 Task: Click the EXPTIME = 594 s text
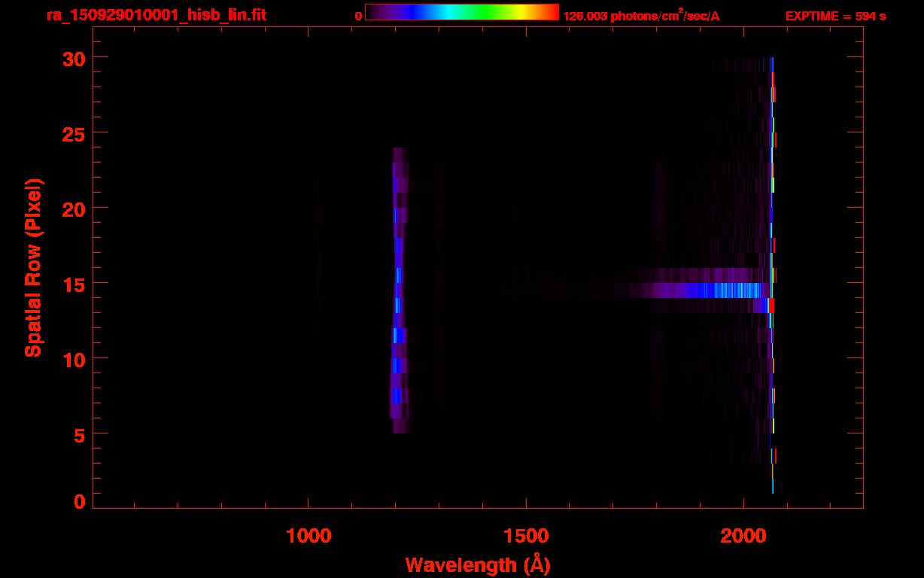click(x=835, y=16)
